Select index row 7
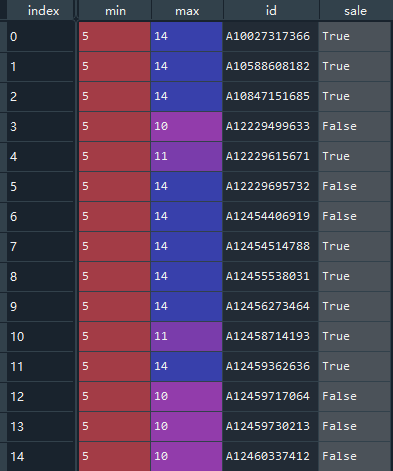The width and height of the screenshot is (393, 471). [40, 246]
